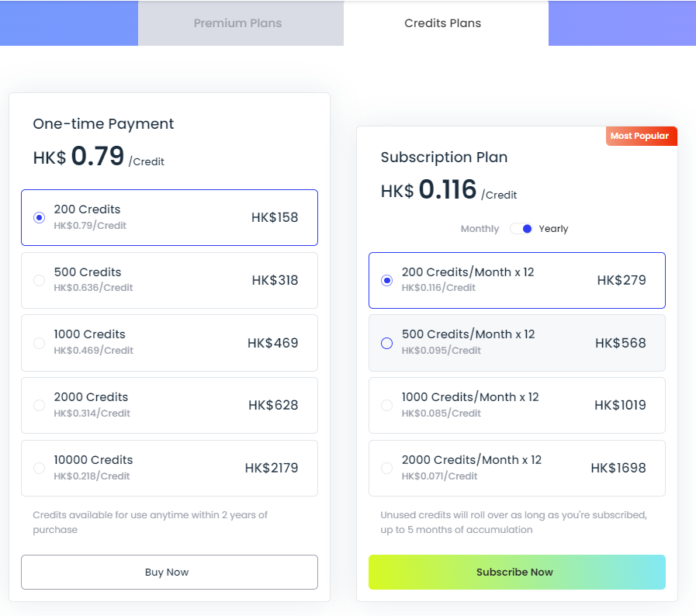Screen dimensions: 696x616
Task: Click the unused credits rollover note
Action: coord(514,522)
